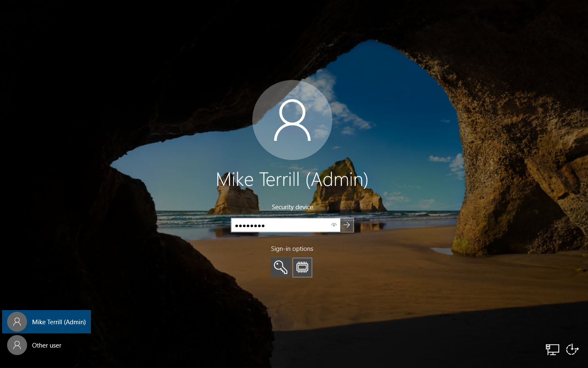Switch to the Other user label

47,345
